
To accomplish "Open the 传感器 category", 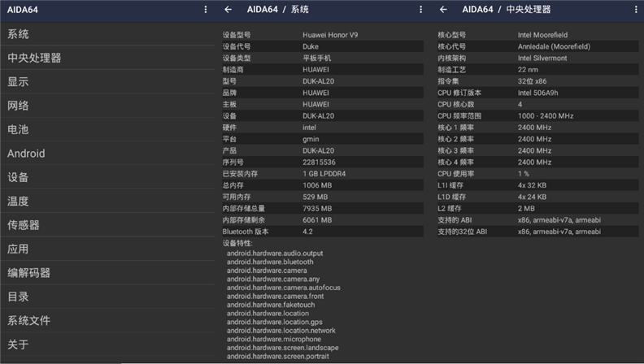I will 107,225.
